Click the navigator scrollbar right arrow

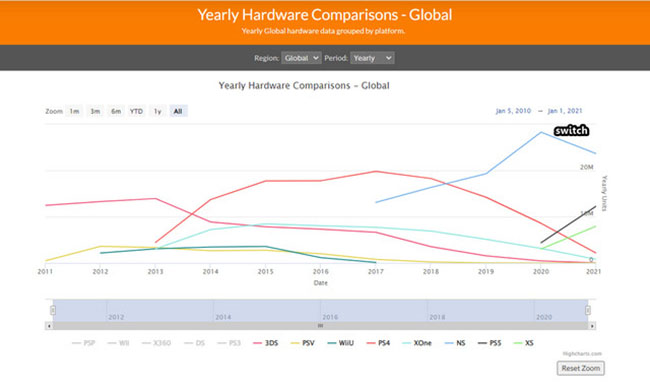click(x=592, y=326)
